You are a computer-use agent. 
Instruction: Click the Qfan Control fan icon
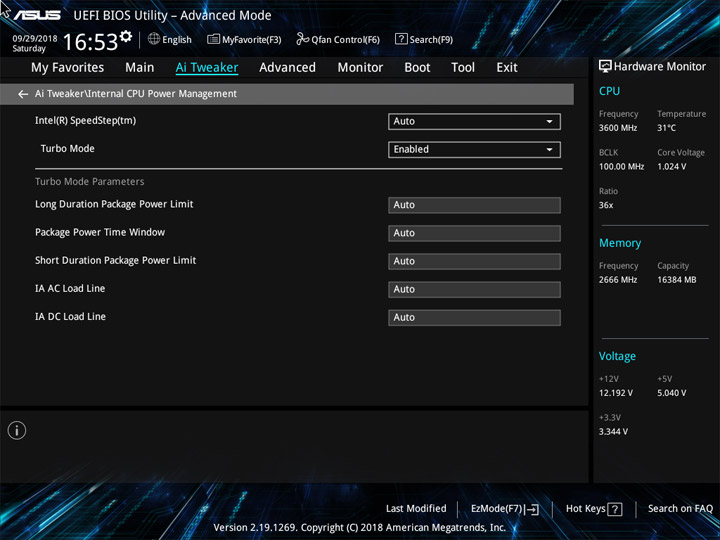(x=302, y=39)
